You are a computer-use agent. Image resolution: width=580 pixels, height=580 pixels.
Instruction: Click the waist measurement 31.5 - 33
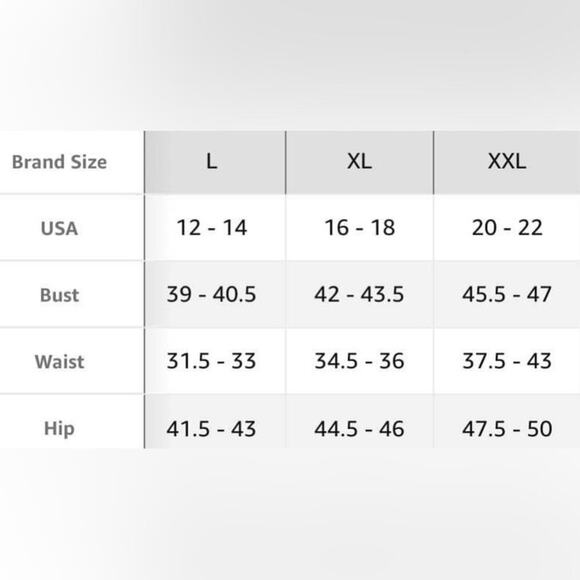[x=211, y=361]
